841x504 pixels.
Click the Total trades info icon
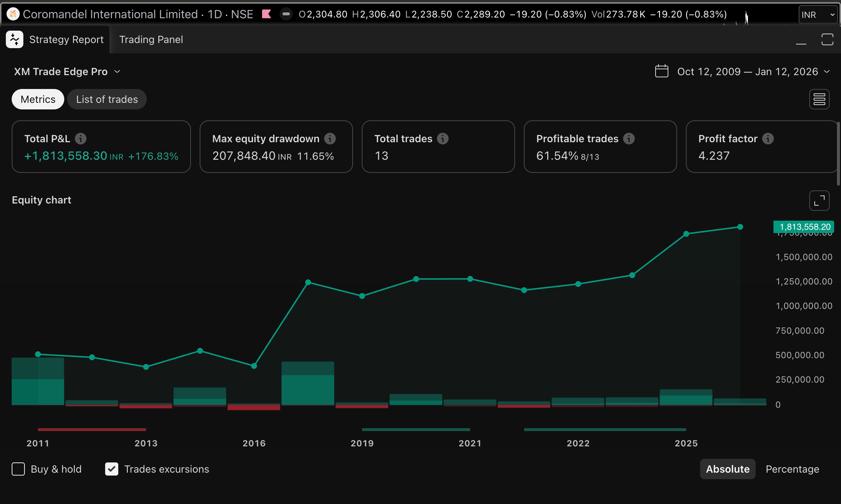(x=443, y=139)
